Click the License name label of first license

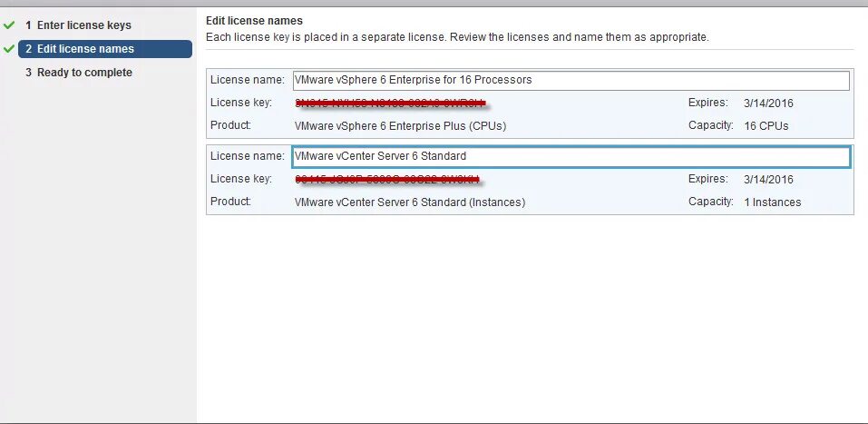(247, 80)
